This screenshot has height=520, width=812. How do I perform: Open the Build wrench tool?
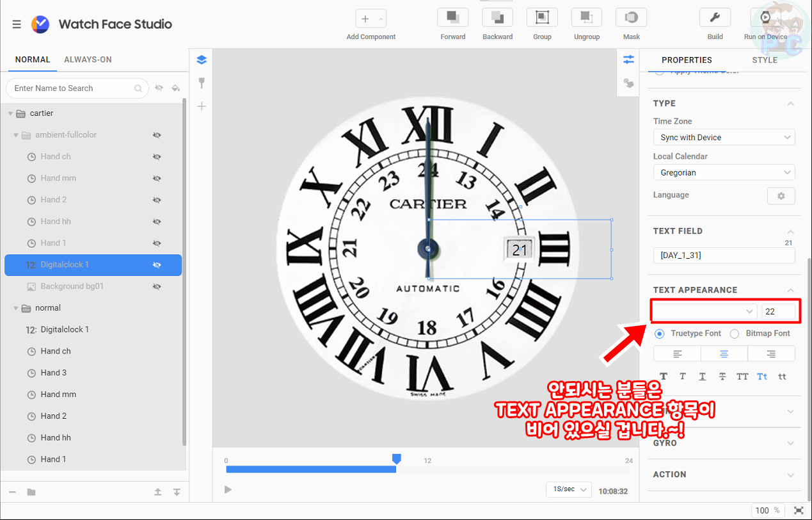(715, 17)
